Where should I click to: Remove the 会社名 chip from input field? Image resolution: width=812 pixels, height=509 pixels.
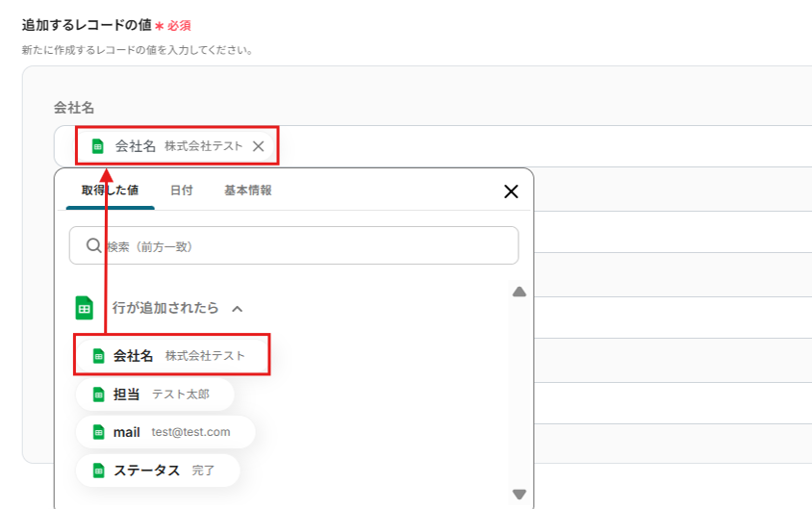coord(258,146)
